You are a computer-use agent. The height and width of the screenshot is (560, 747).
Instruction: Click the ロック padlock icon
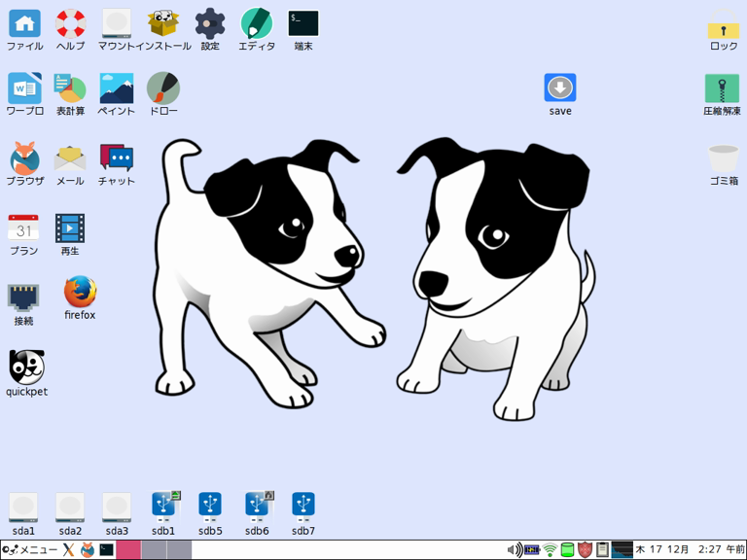(724, 23)
